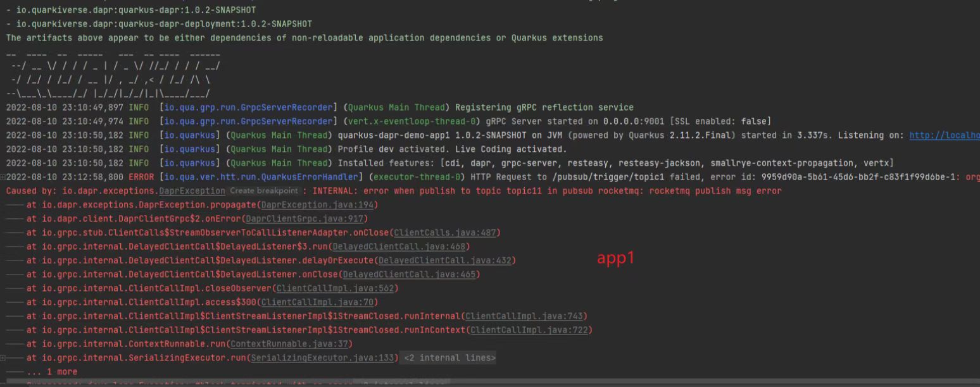This screenshot has width=980, height=387.
Task: Expand the folded ERROR log line gutter marker
Action: [3, 177]
